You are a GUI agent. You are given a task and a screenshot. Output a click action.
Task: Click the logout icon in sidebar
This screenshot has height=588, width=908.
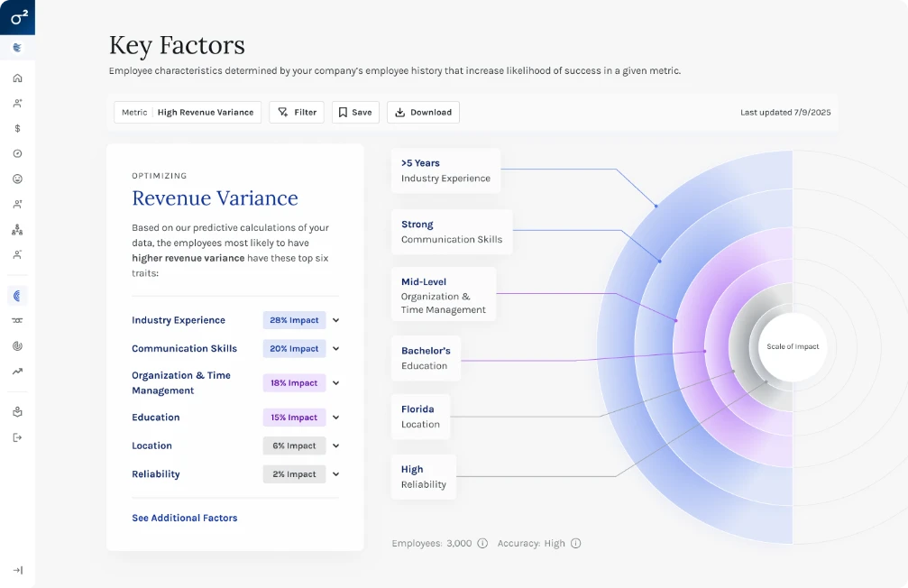(x=17, y=437)
